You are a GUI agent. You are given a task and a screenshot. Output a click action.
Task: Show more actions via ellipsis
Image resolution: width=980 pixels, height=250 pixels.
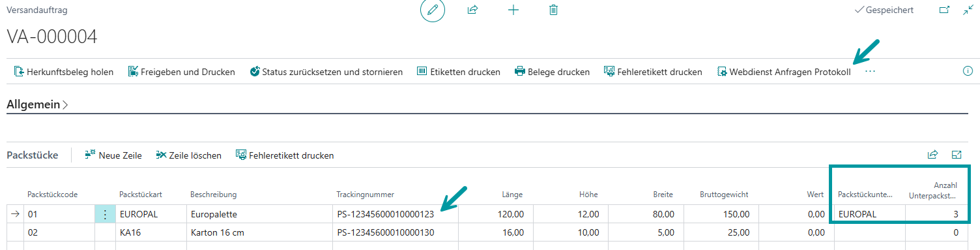(870, 72)
